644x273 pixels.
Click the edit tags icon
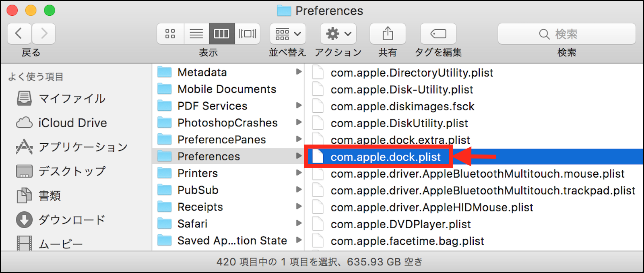(438, 33)
